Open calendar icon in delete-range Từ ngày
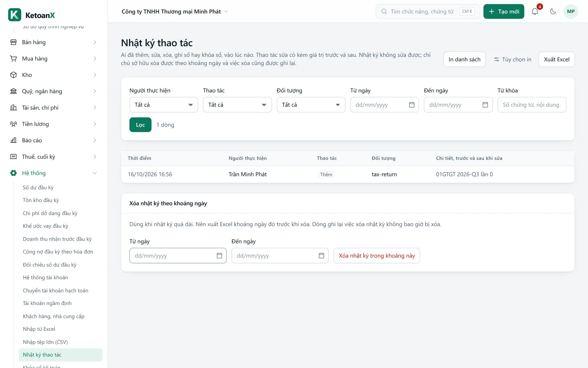This screenshot has width=588, height=368. point(219,256)
